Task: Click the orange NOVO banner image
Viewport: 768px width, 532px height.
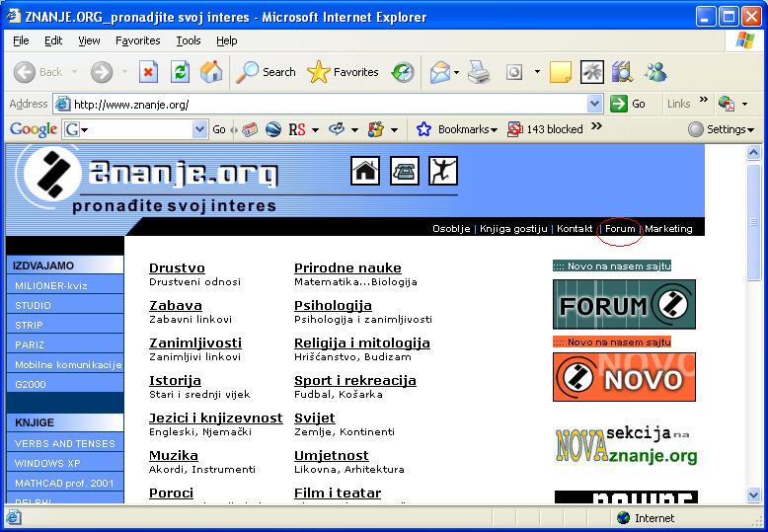Action: pyautogui.click(x=624, y=377)
